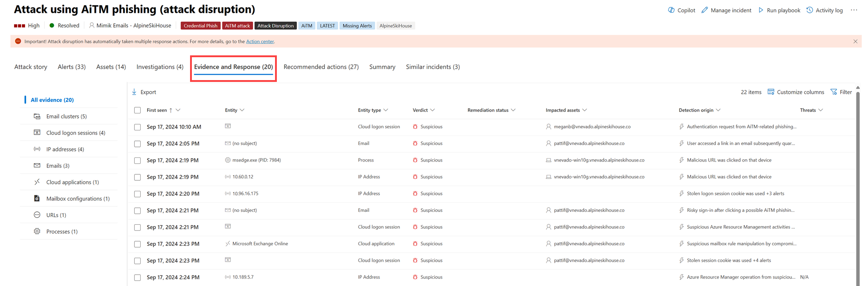Expand the Entity type column dropdown
Viewport: 868px width, 286px height.
coord(386,110)
